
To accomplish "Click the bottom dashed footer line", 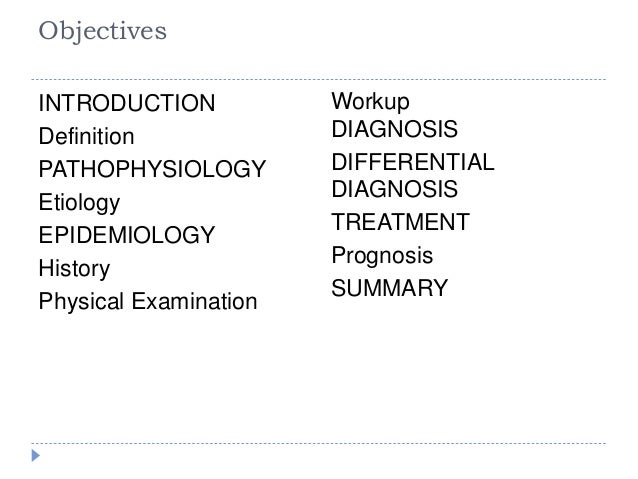I will click(319, 443).
